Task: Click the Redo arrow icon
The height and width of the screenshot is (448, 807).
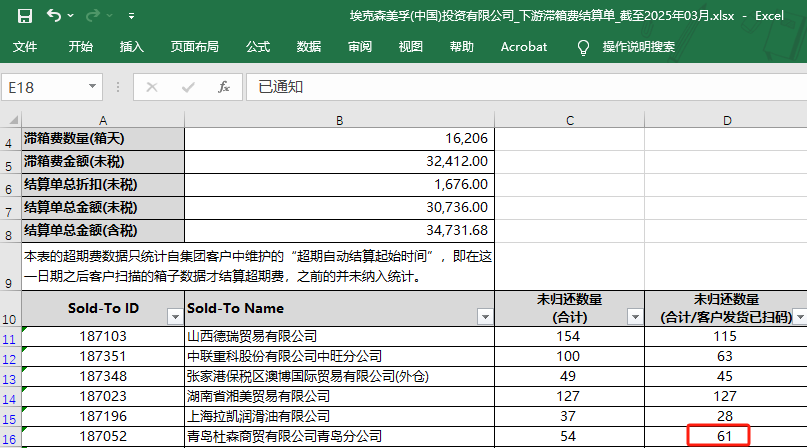Action: click(x=93, y=15)
